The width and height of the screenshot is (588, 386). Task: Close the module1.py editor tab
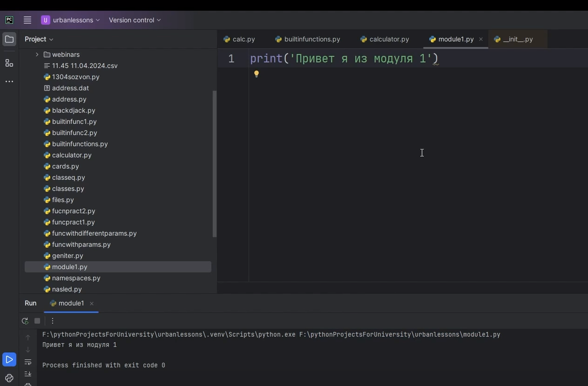click(x=481, y=39)
